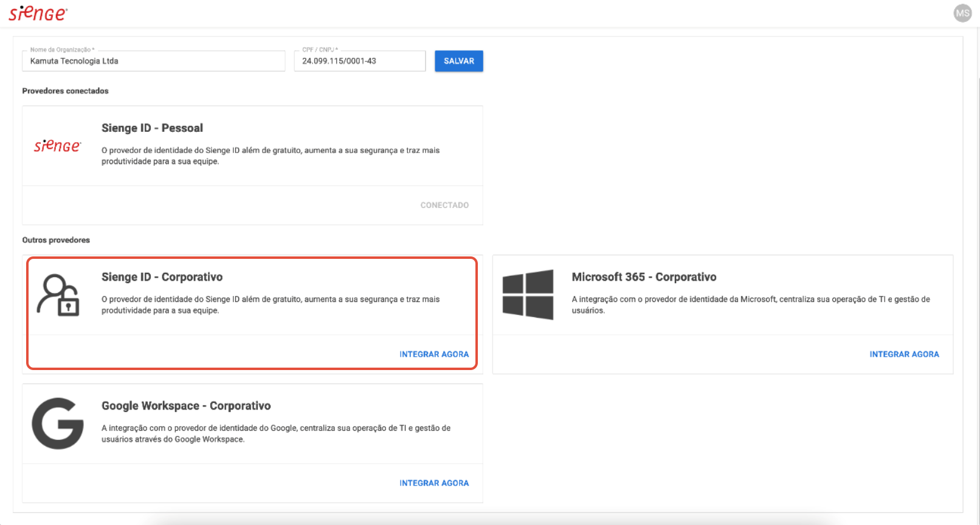Screen dimensions: 980x525
Task: Integrate Sienge ID Corporativo via INTEGRAR AGORA
Action: coord(434,354)
